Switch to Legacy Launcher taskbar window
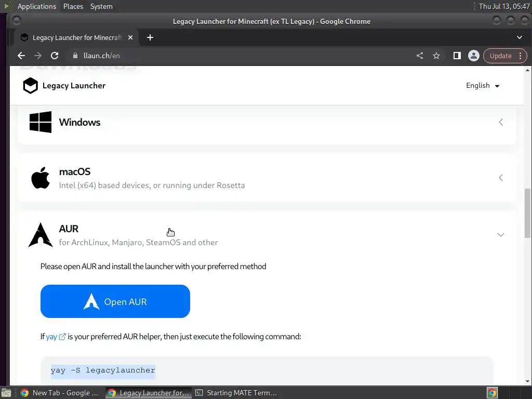This screenshot has height=399, width=532. click(148, 393)
